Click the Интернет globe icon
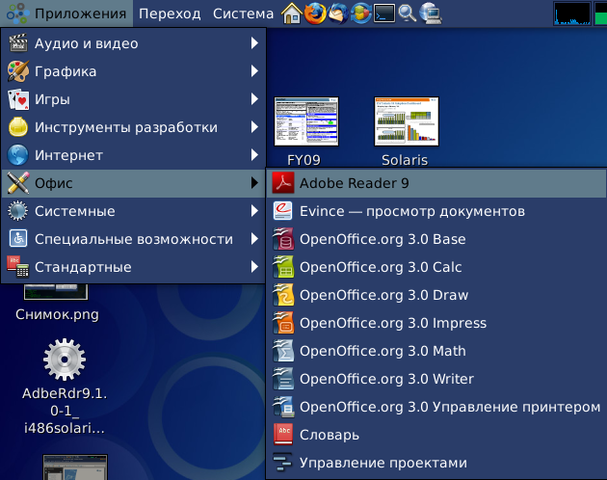This screenshot has height=480, width=607. pos(18,155)
